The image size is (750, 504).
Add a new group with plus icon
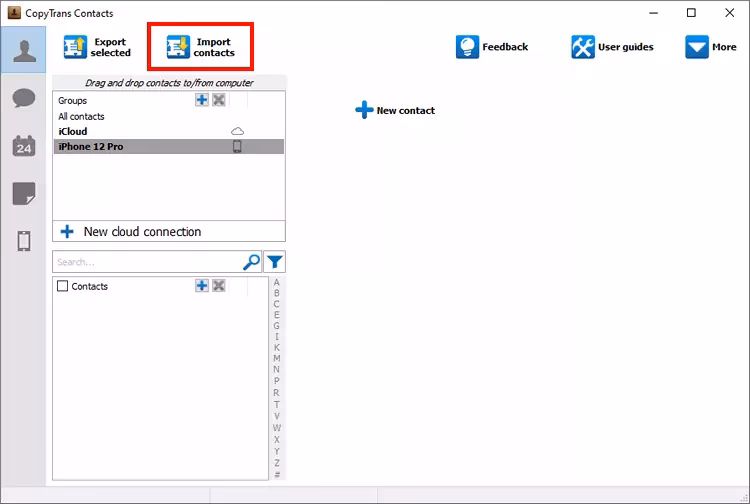point(202,100)
